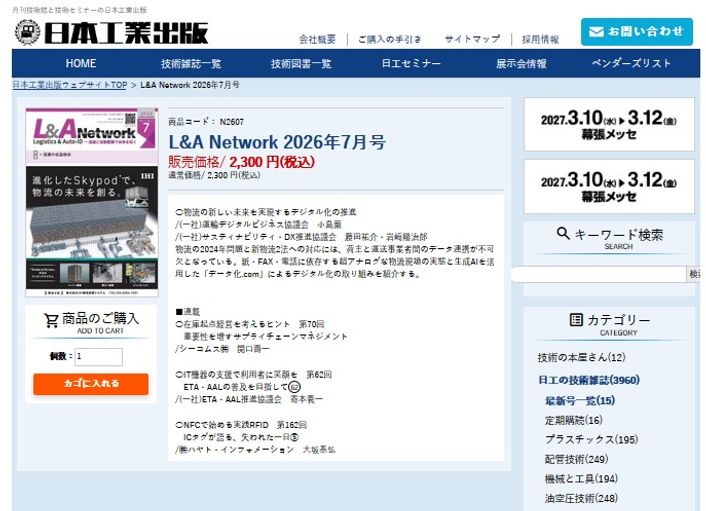Click the L&A Network magazine cover image
This screenshot has width=706, height=511.
point(92,202)
